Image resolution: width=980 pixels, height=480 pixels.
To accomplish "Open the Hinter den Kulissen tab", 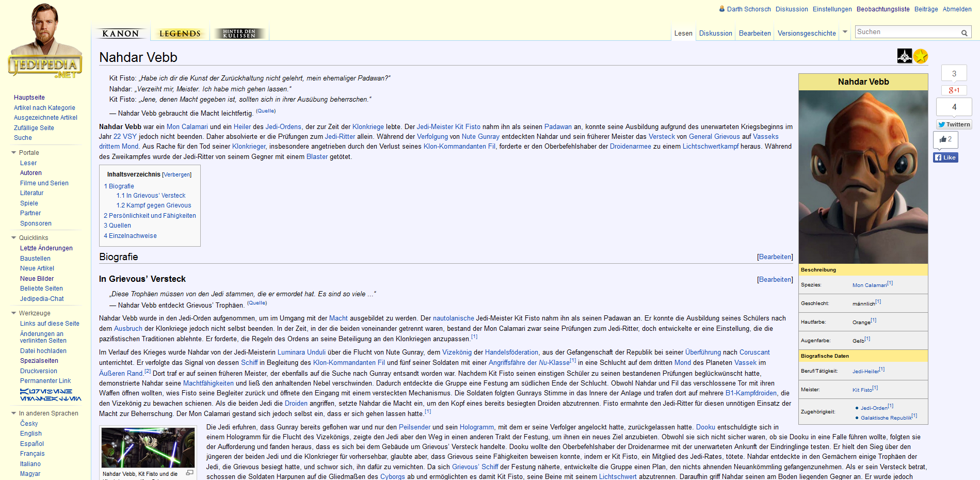I will point(239,34).
